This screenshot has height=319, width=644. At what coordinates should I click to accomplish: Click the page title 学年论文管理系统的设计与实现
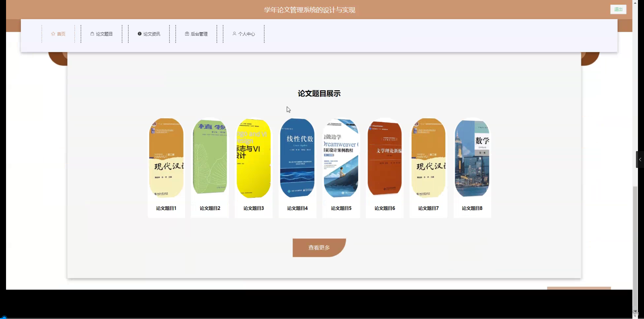click(x=310, y=10)
